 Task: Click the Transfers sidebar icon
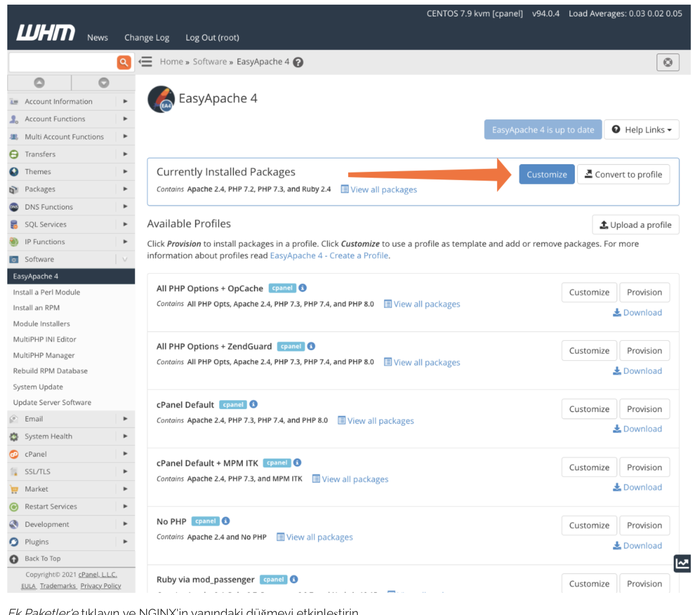[14, 154]
